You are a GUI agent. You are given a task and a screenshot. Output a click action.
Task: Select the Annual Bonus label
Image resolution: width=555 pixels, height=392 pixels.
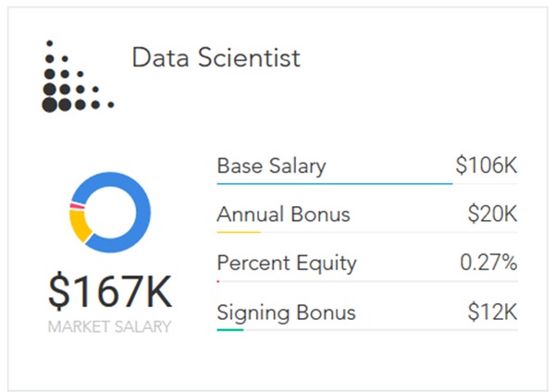click(x=284, y=214)
